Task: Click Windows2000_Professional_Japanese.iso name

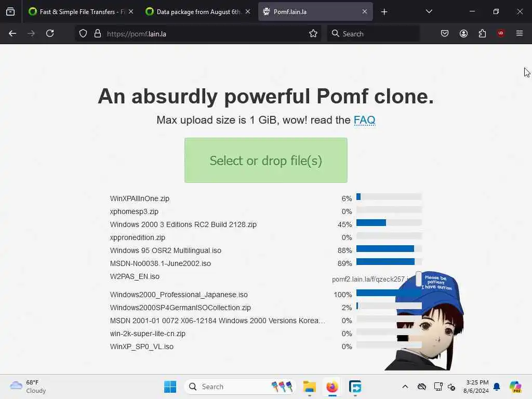Action: click(x=179, y=295)
